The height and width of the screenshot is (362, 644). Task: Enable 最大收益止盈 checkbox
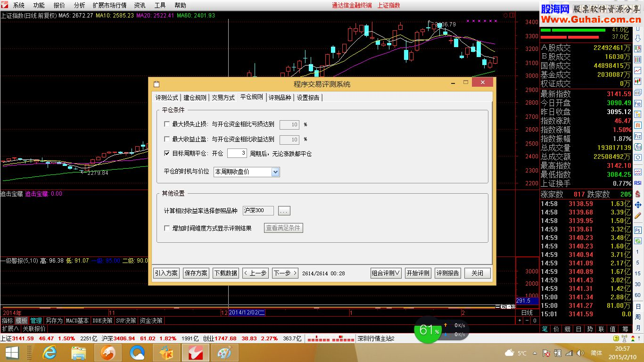point(166,139)
